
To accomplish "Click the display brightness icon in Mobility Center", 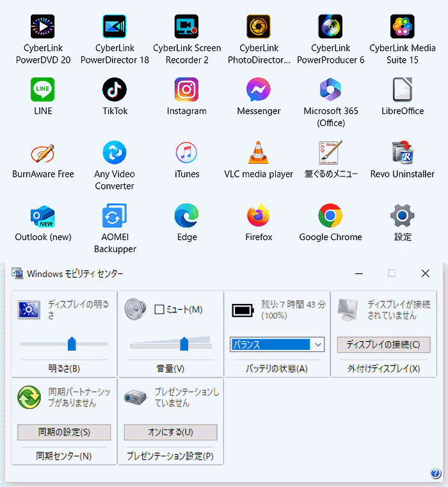I will point(29,310).
